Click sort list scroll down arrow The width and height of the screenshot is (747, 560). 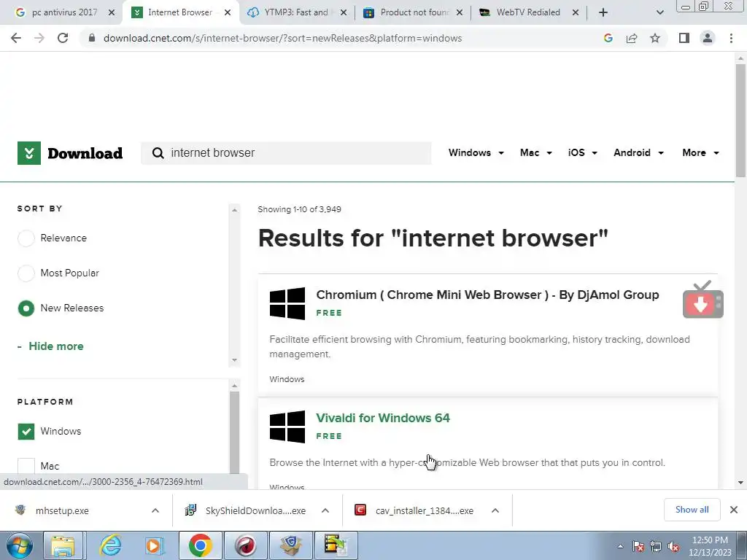pos(234,360)
